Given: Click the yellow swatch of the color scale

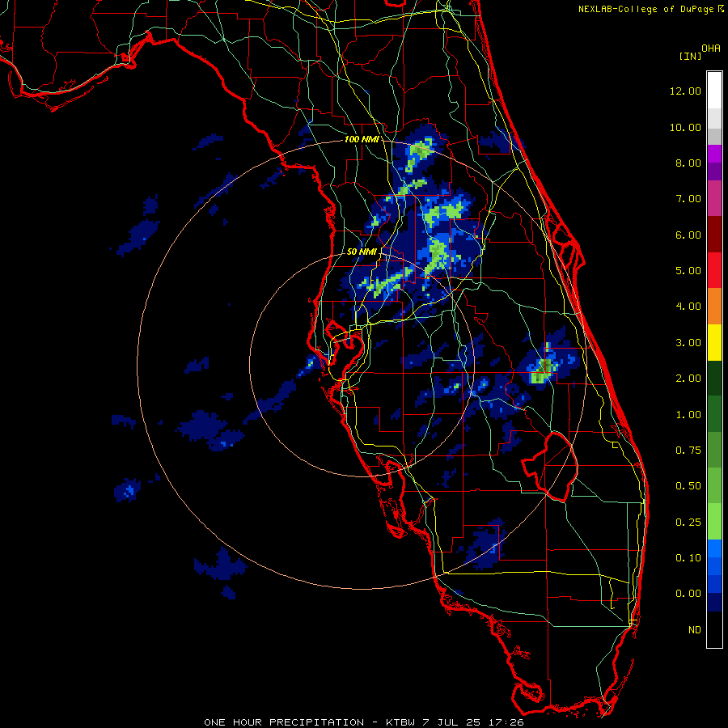Looking at the screenshot, I should pos(714,342).
